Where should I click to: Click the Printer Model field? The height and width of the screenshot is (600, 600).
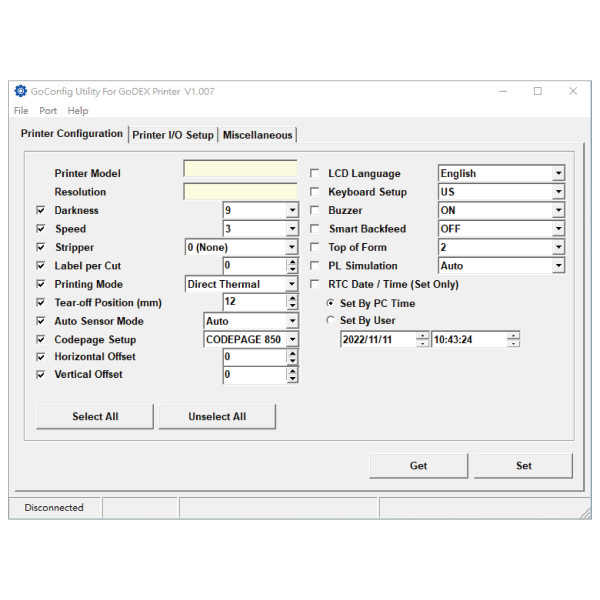click(x=240, y=169)
